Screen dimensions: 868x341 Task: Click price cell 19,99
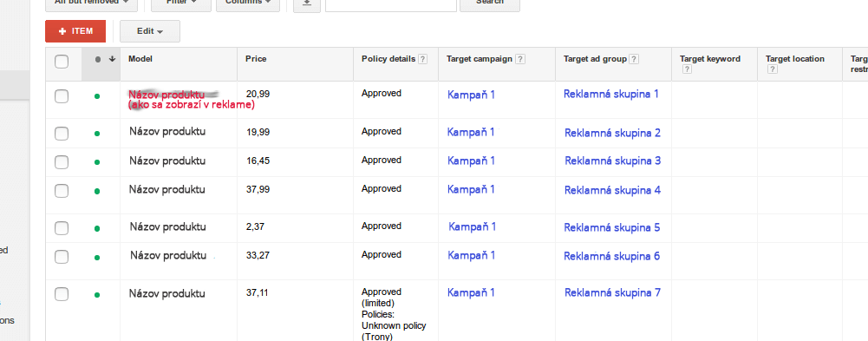tap(258, 132)
